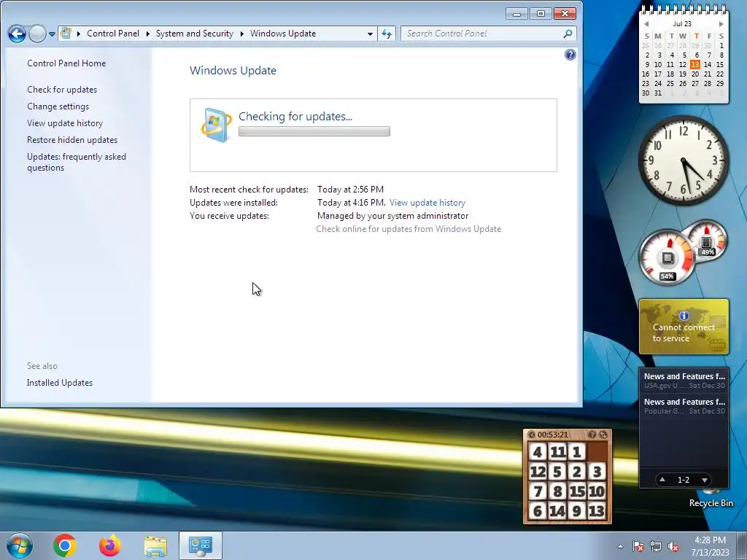
Task: Open the muted volume tray icon
Action: click(x=673, y=547)
